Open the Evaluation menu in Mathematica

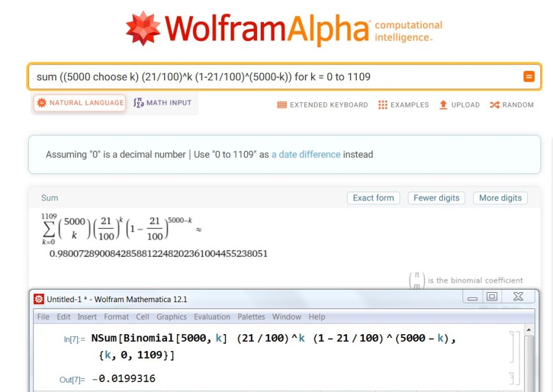(x=212, y=317)
